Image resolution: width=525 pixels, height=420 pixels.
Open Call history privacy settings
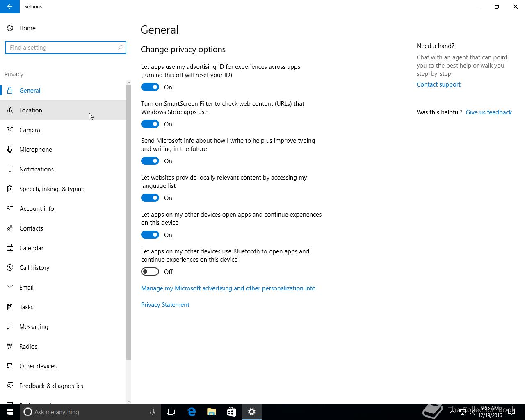point(63,267)
